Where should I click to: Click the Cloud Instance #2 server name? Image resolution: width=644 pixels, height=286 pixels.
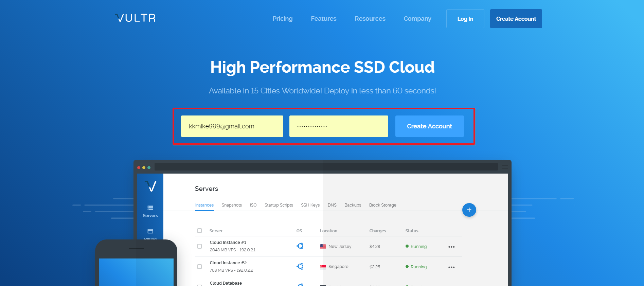[228, 263]
